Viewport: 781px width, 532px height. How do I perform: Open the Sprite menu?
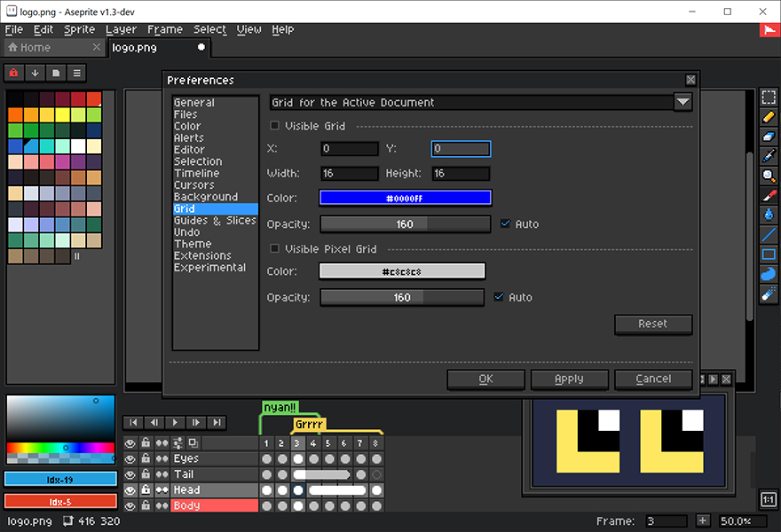click(79, 29)
